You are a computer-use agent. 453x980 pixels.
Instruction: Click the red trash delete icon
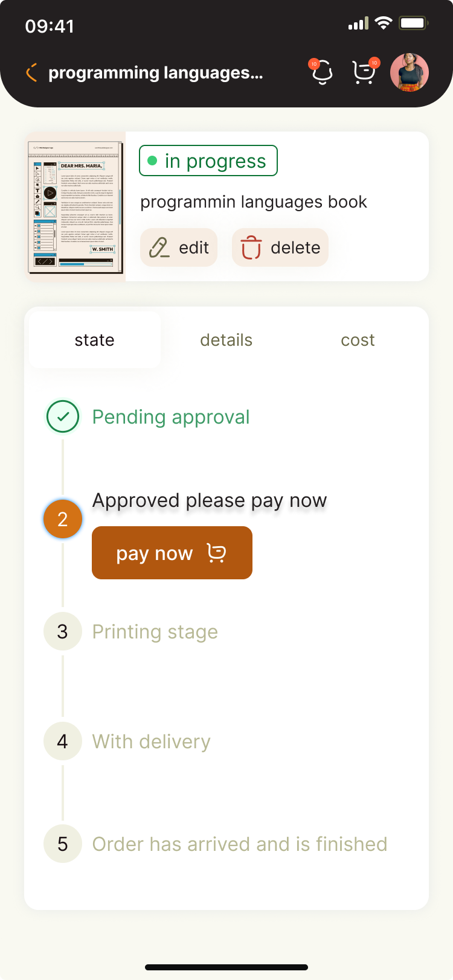[251, 247]
